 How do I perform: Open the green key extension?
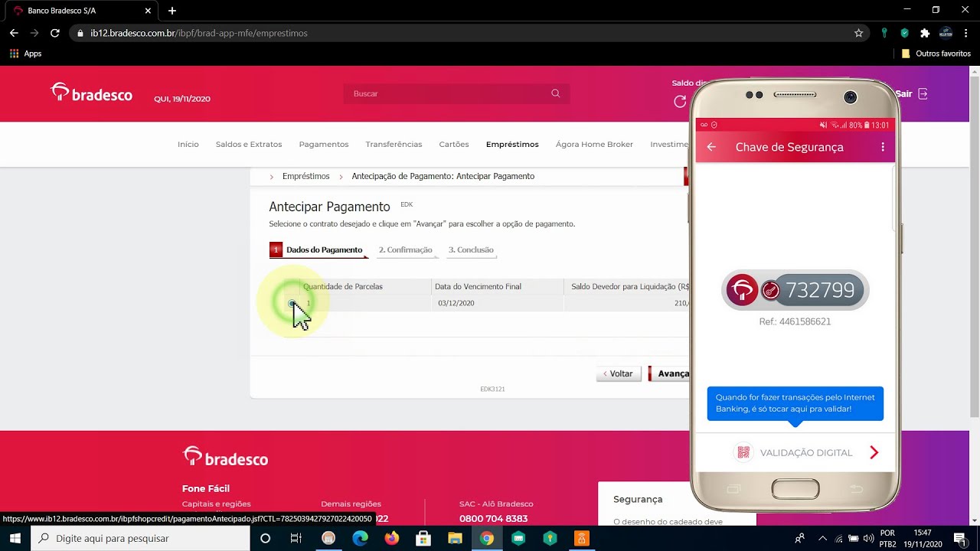coord(884,33)
